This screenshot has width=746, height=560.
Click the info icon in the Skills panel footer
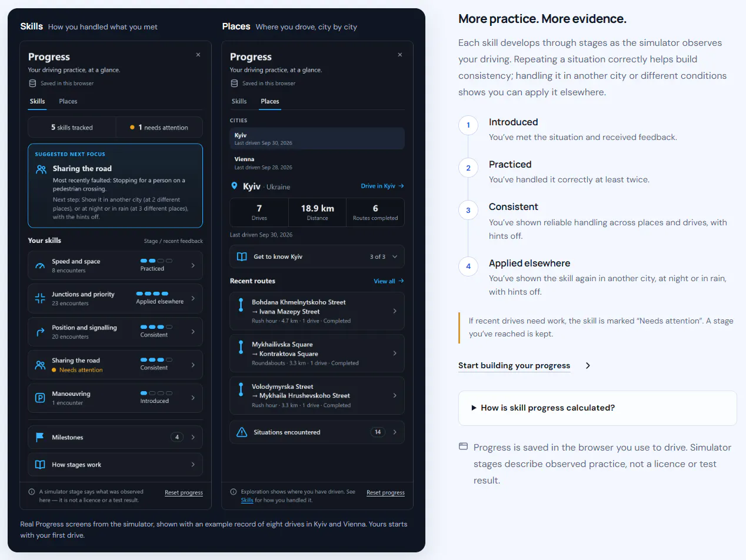32,492
